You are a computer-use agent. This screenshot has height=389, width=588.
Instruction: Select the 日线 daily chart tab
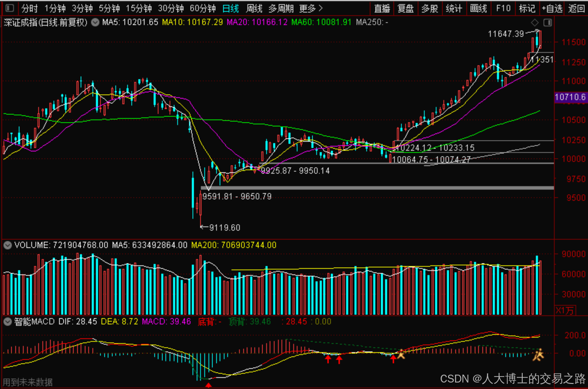230,8
